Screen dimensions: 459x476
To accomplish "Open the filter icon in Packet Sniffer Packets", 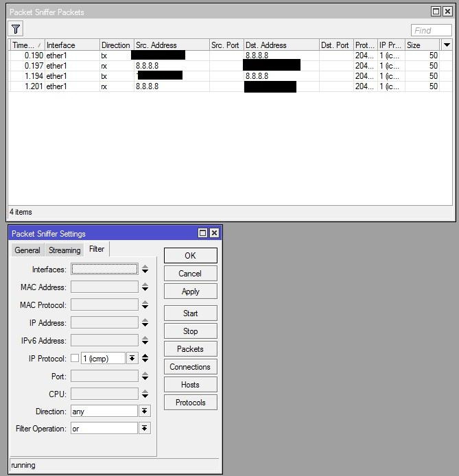I will [16, 29].
